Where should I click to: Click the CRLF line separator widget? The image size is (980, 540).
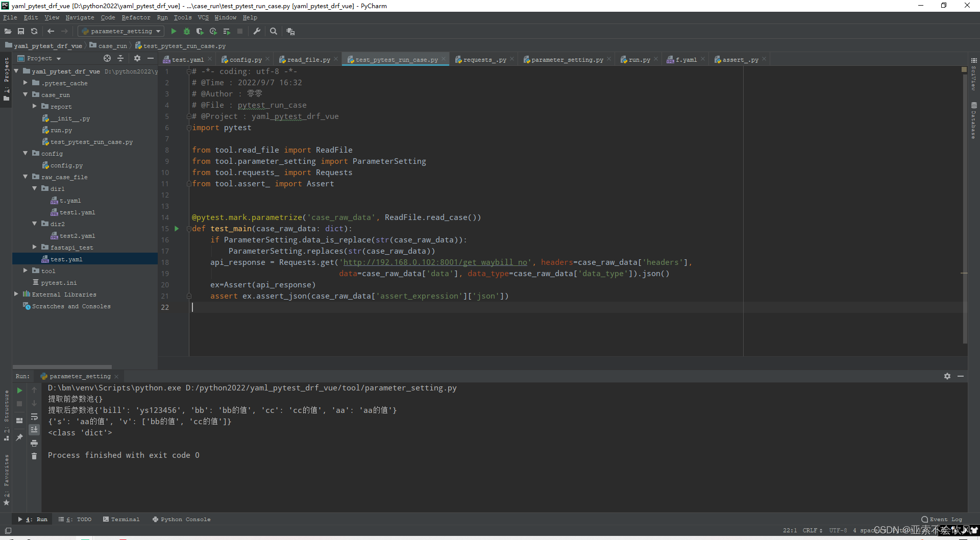(812, 530)
